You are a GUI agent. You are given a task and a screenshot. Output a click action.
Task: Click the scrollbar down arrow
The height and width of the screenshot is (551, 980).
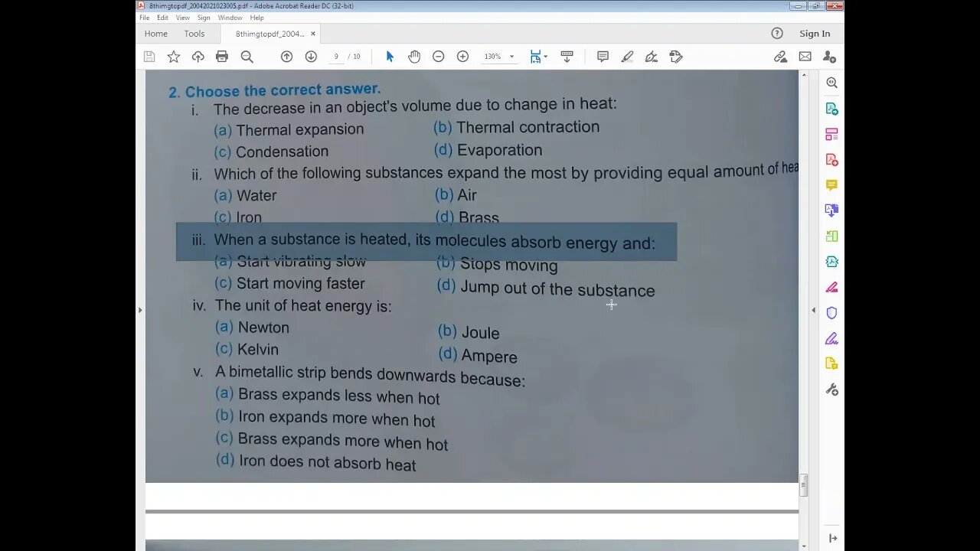pyautogui.click(x=803, y=546)
